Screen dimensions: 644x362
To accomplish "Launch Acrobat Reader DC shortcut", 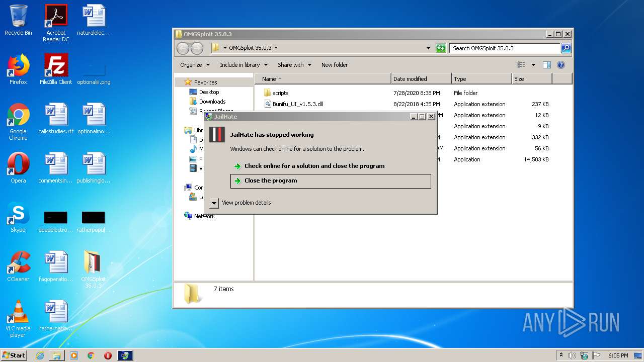I will [56, 23].
